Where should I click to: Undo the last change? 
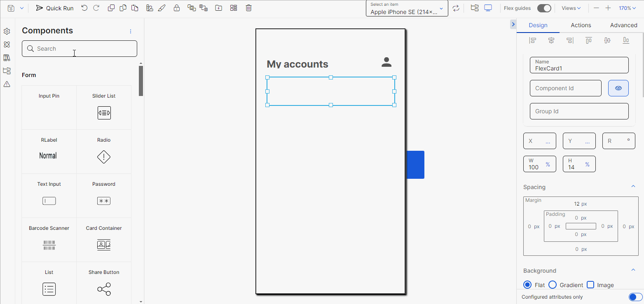(84, 7)
